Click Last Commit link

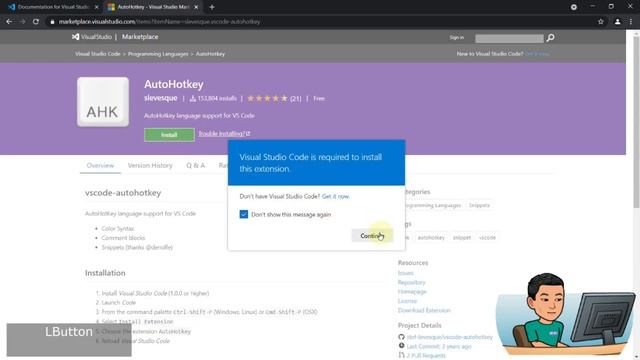(x=439, y=346)
